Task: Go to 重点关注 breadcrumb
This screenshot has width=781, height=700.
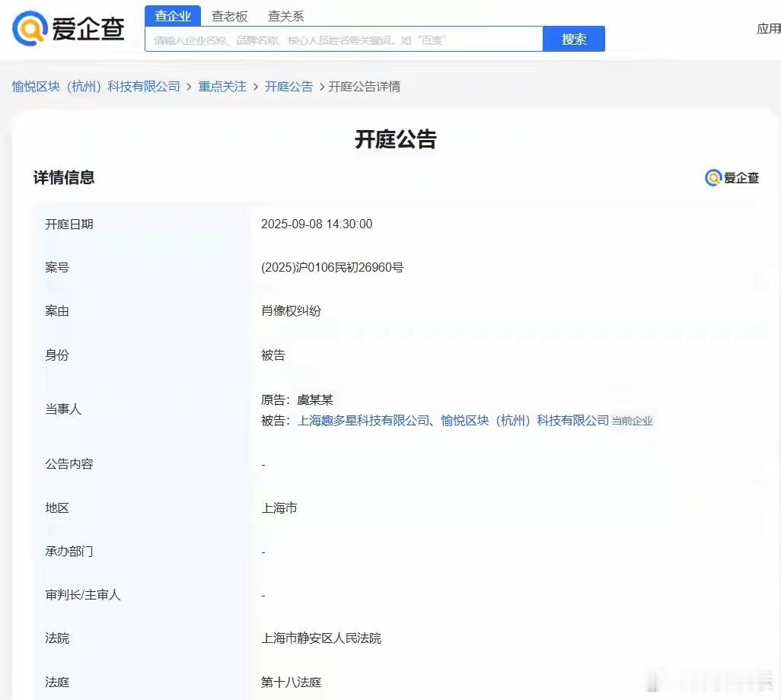Action: point(222,87)
